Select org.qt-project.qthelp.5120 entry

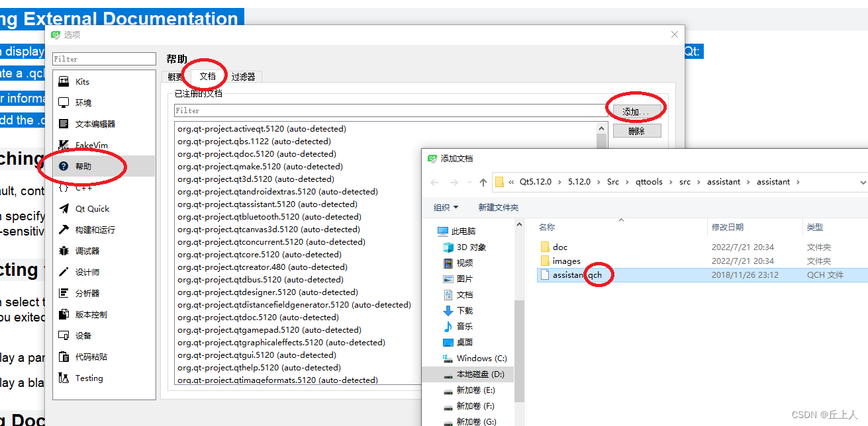(259, 368)
